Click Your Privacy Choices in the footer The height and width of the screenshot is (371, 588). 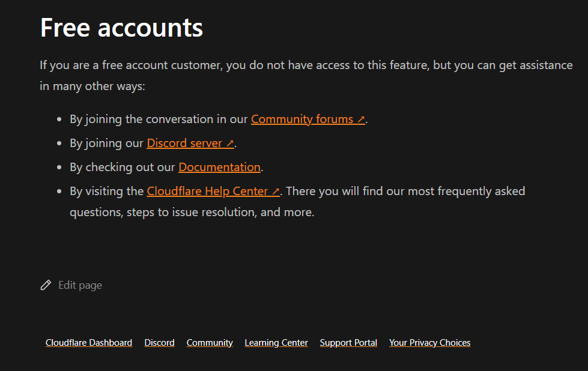tap(429, 342)
